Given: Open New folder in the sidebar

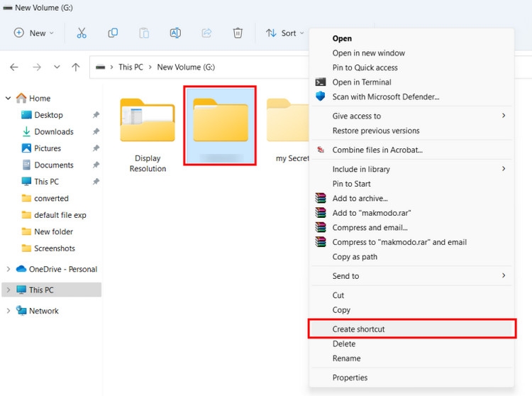Looking at the screenshot, I should [x=47, y=231].
